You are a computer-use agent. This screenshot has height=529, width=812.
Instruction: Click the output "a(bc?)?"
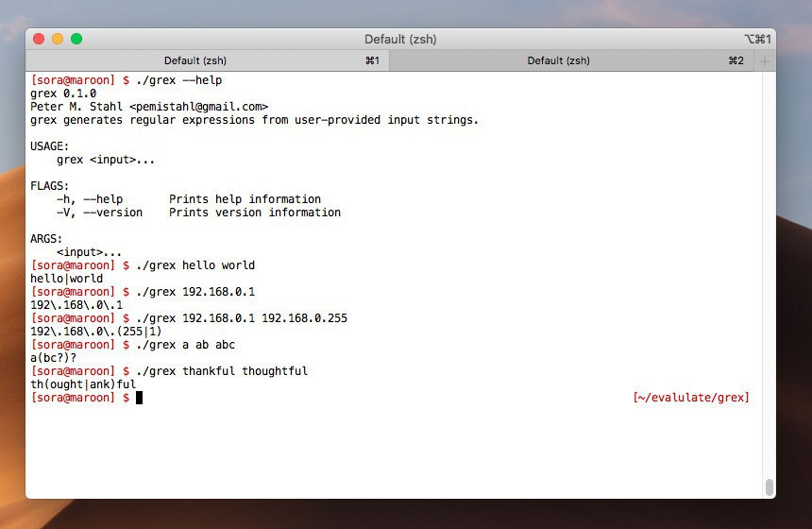pos(53,358)
